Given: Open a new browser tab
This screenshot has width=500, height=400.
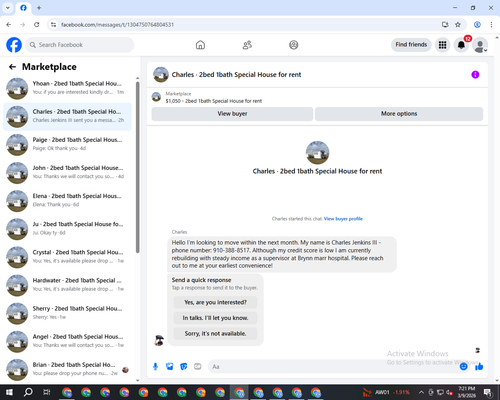Looking at the screenshot, I should (39, 8).
